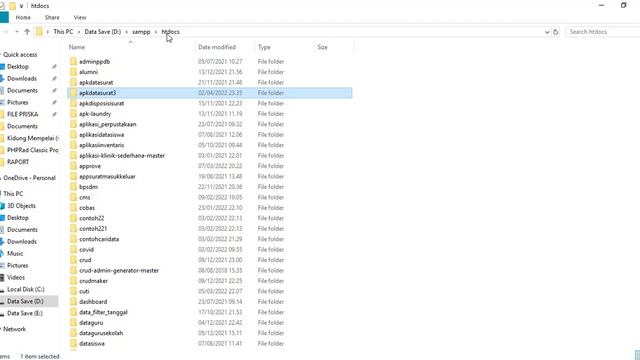This screenshot has height=360, width=640.
Task: Click the Refresh button in address bar
Action: pyautogui.click(x=556, y=32)
